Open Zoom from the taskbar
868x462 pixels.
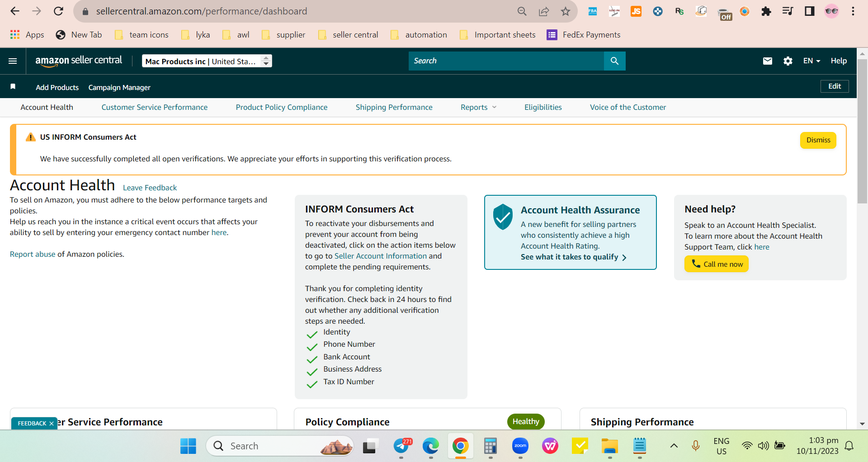[x=520, y=446]
